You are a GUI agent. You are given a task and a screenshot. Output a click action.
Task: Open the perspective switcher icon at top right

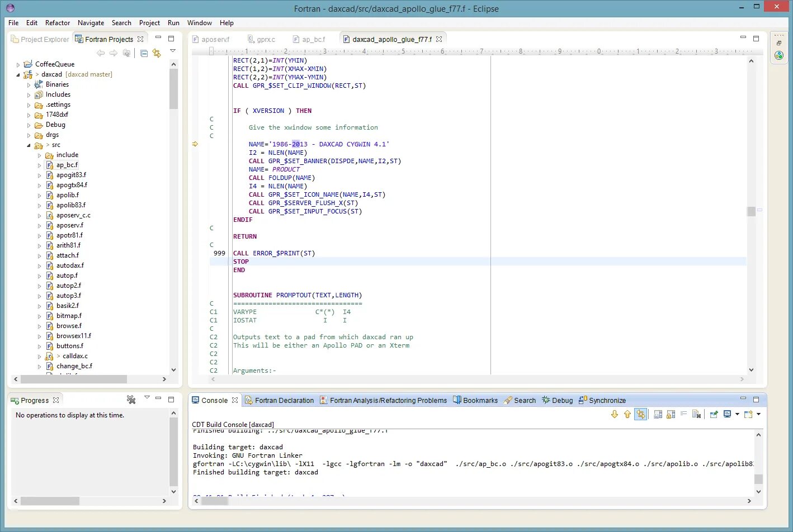pyautogui.click(x=779, y=55)
